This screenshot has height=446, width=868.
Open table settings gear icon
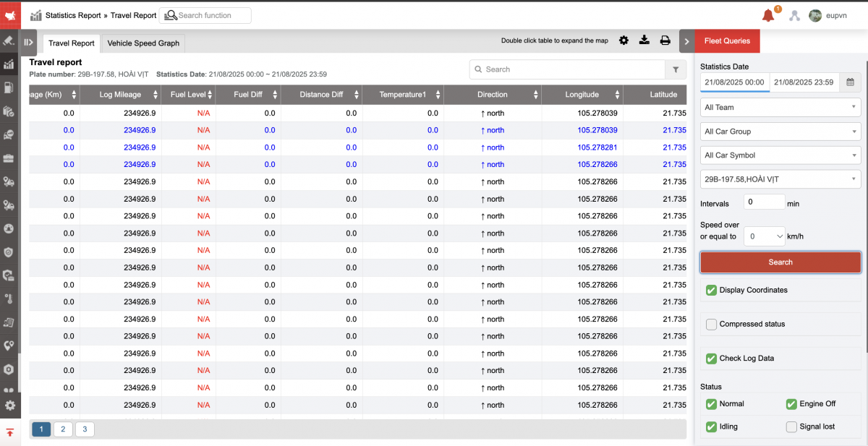624,40
